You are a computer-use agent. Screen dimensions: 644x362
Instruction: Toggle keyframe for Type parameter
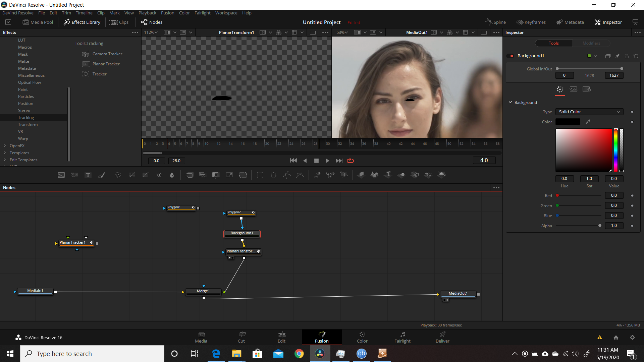(x=632, y=112)
